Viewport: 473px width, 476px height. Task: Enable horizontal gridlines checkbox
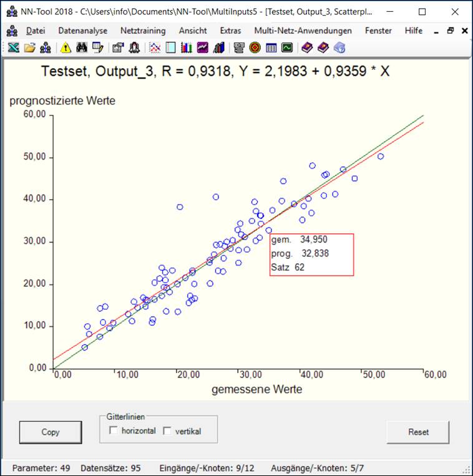pos(114,430)
